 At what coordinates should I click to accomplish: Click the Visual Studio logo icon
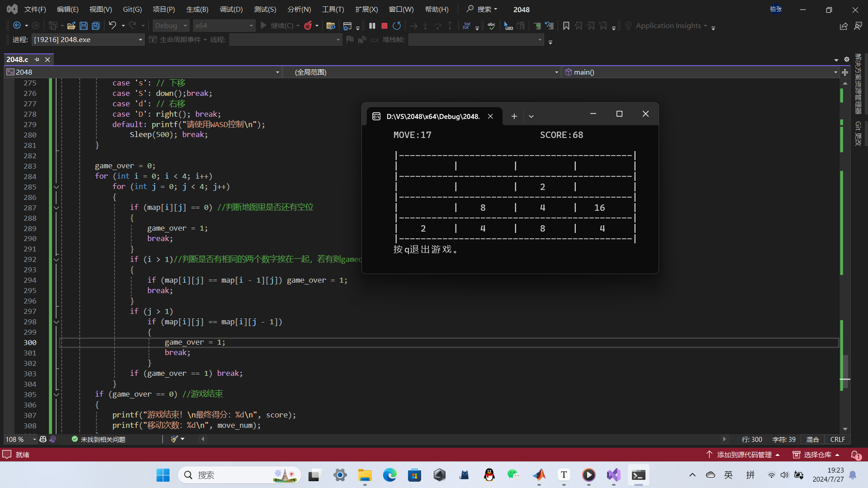[x=12, y=9]
